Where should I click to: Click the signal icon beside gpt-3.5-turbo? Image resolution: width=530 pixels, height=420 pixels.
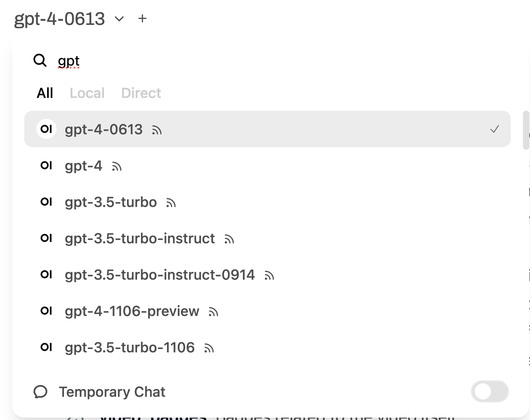point(171,203)
